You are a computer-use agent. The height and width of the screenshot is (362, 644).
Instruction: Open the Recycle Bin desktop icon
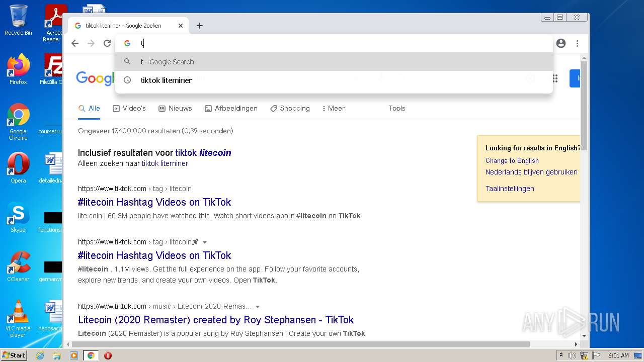tap(18, 20)
